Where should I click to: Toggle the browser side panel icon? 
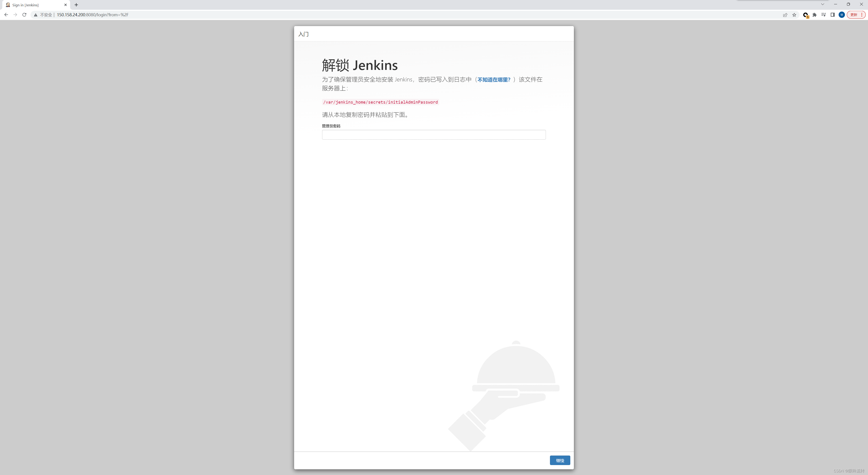pyautogui.click(x=833, y=15)
